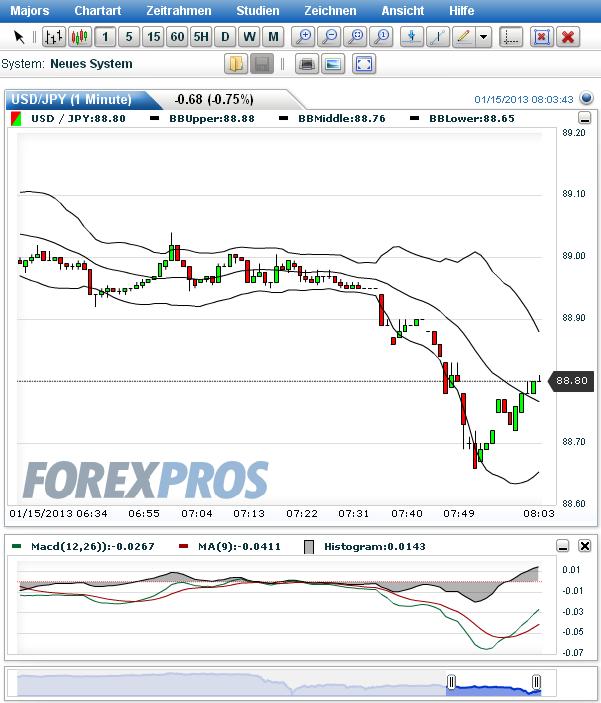The height and width of the screenshot is (703, 601).
Task: Toggle the crosshair axis tool
Action: [x=511, y=37]
